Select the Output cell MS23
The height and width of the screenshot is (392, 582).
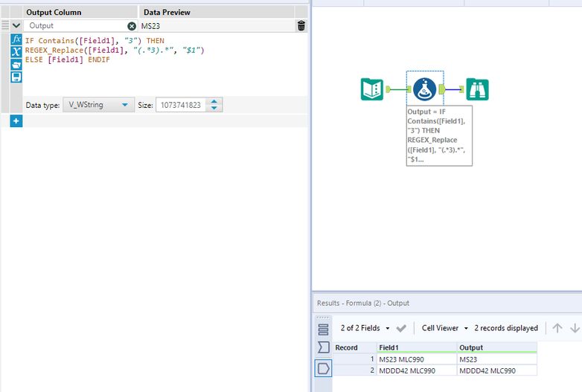pos(497,359)
